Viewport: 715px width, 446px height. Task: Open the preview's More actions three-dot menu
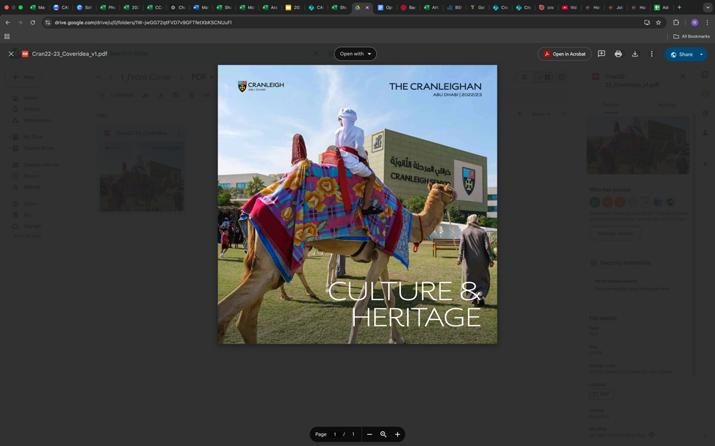coord(652,54)
